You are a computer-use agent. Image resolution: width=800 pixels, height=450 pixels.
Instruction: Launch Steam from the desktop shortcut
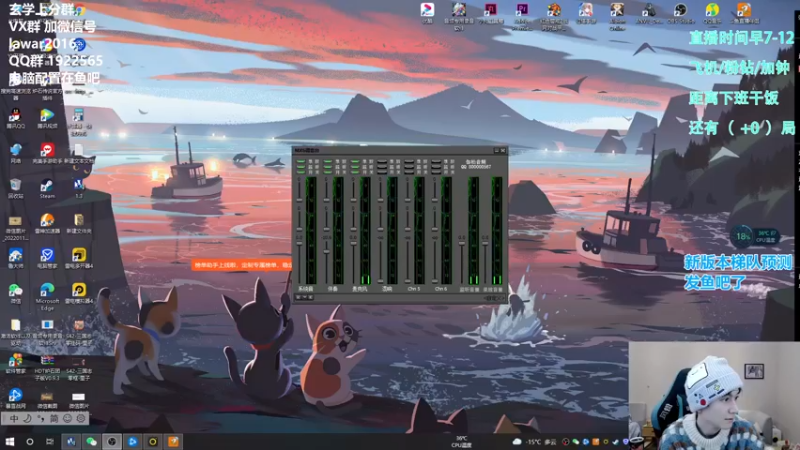pyautogui.click(x=47, y=188)
